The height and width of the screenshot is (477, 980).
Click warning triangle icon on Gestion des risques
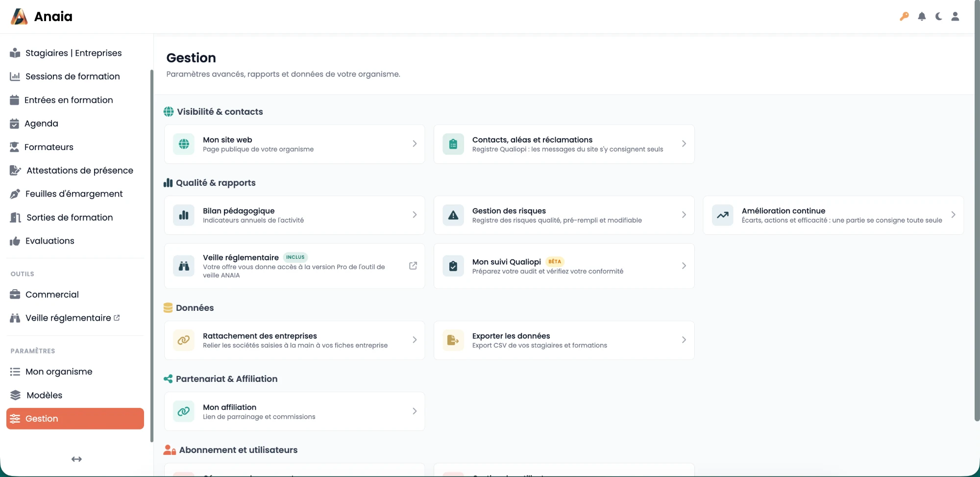click(453, 215)
